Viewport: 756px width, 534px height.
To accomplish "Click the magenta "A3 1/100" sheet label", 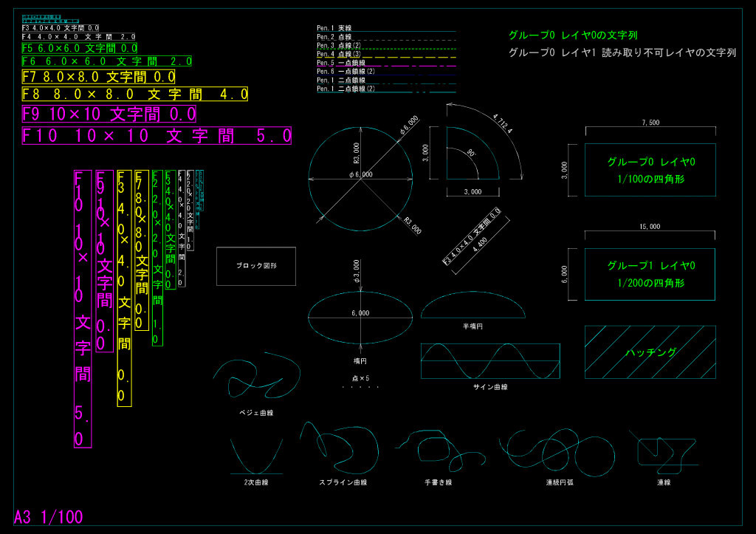I will pyautogui.click(x=49, y=517).
